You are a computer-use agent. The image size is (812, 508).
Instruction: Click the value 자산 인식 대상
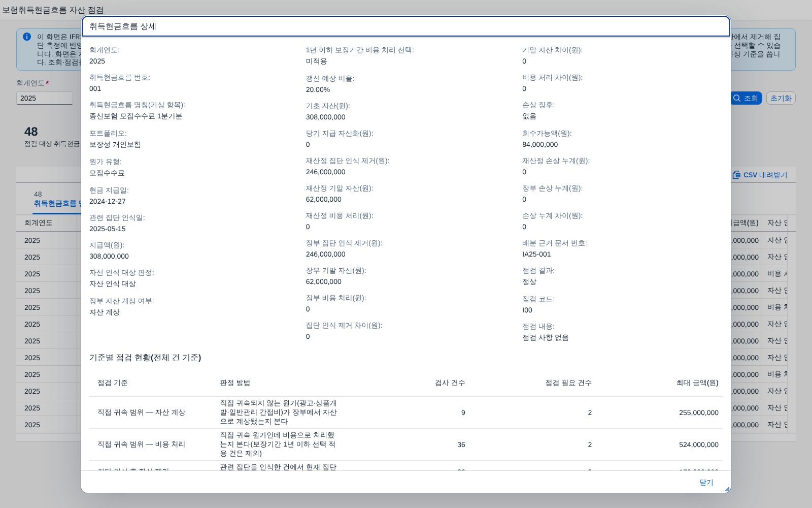pyautogui.click(x=113, y=283)
